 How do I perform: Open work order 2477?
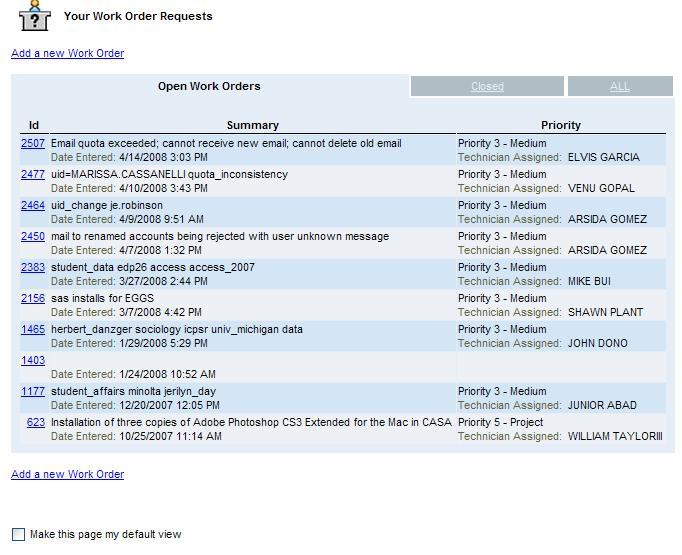tap(33, 175)
